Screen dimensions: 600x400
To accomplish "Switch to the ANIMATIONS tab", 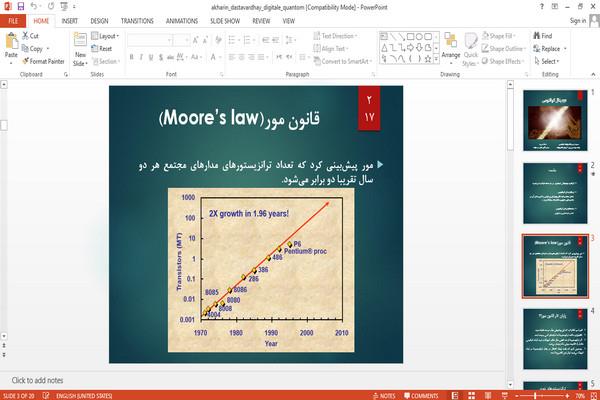I will point(182,21).
